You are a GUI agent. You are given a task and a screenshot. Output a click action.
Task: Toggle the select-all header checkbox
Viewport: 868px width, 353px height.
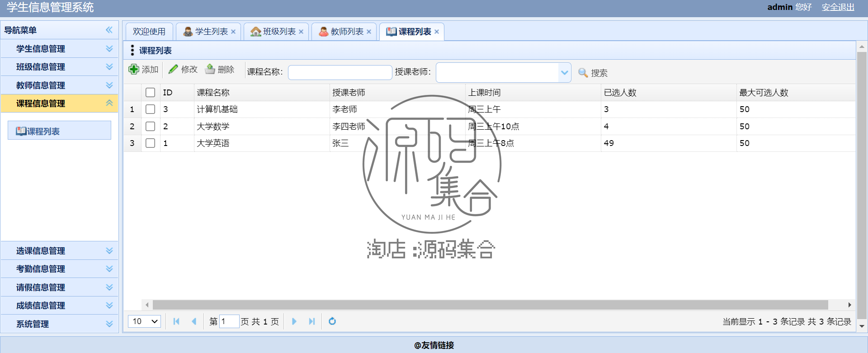(151, 93)
